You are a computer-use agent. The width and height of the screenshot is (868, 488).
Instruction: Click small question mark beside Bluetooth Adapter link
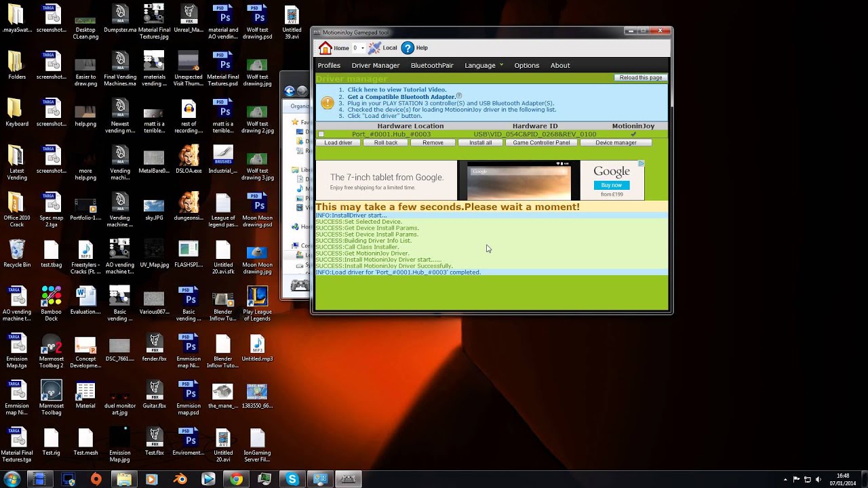point(459,96)
